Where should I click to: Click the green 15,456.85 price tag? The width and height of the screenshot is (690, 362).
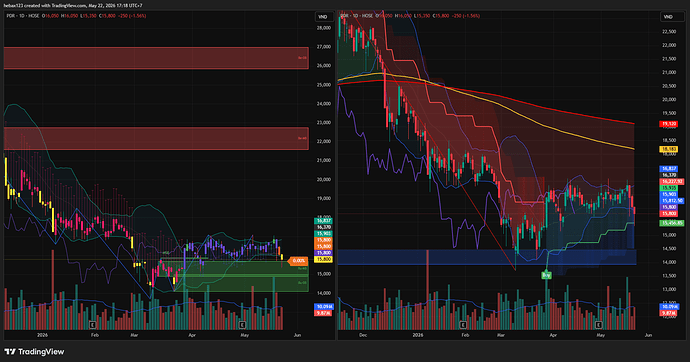pyautogui.click(x=672, y=223)
